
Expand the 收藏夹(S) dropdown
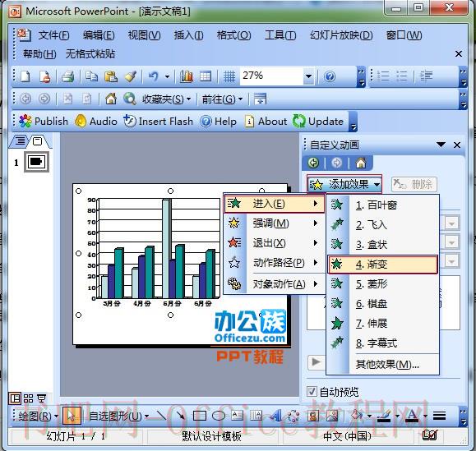point(166,99)
